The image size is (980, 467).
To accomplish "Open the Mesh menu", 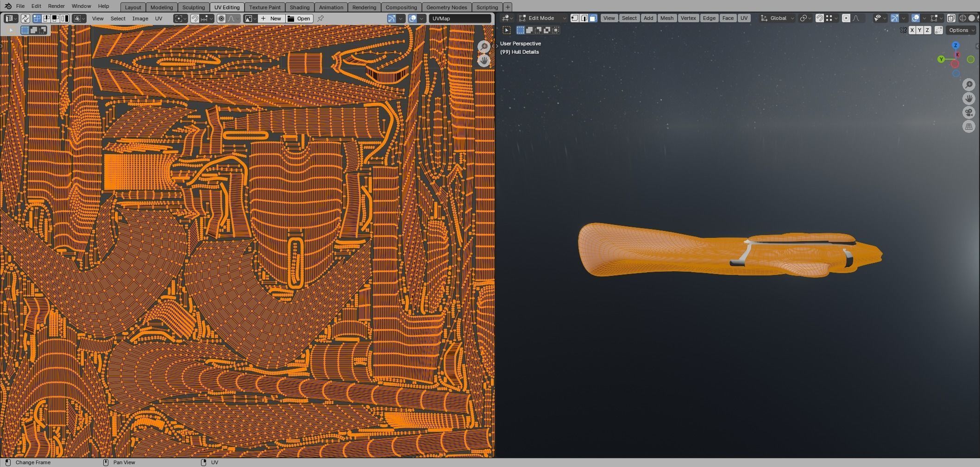I will 667,18.
